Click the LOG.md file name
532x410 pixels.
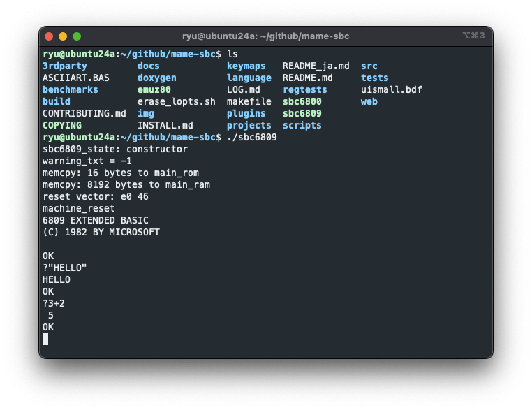[x=243, y=89]
